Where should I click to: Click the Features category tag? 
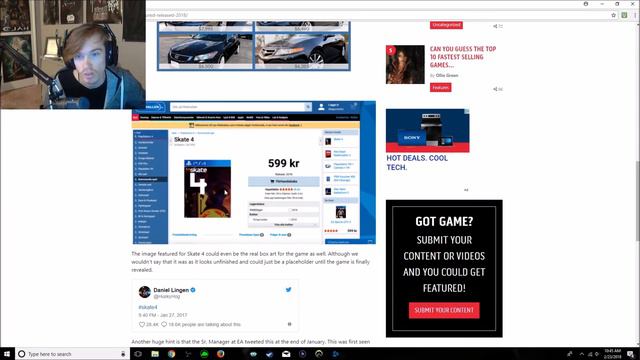[440, 87]
